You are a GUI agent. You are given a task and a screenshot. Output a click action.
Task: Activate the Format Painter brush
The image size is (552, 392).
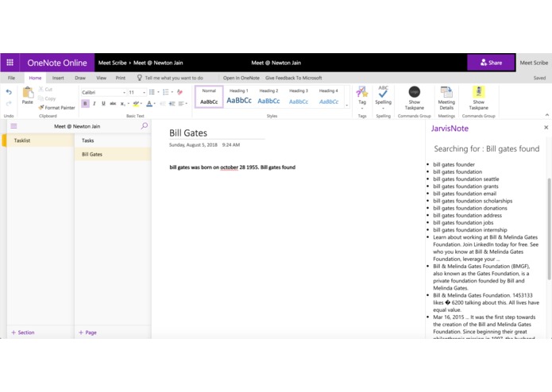coord(41,108)
